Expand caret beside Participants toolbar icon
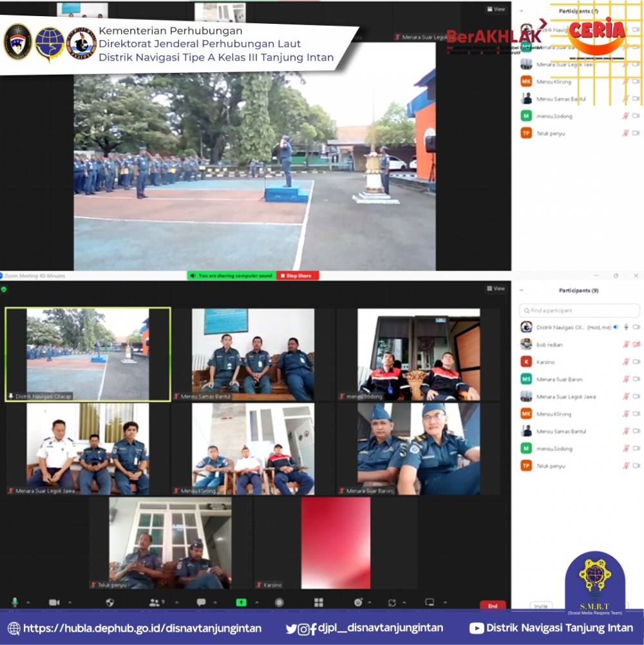The image size is (644, 645). tap(177, 602)
